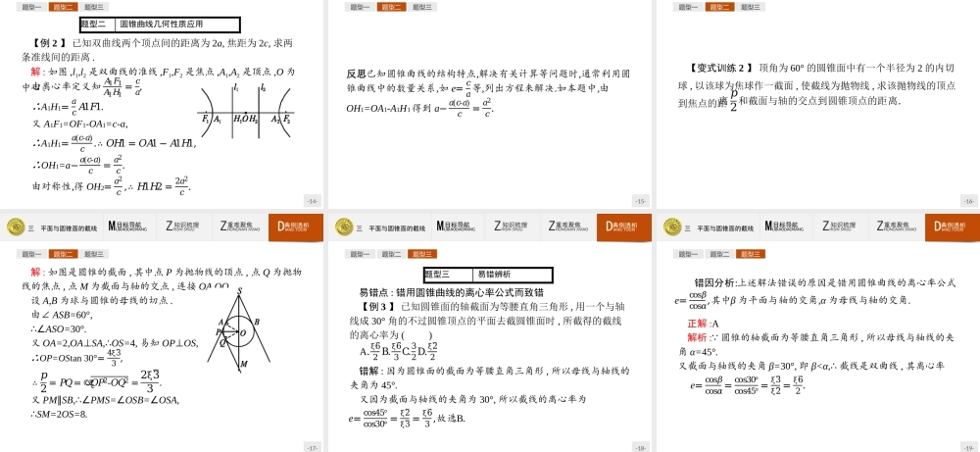Open 目标导航 section in slide 19 header
The width and height of the screenshot is (980, 452).
pos(786,226)
